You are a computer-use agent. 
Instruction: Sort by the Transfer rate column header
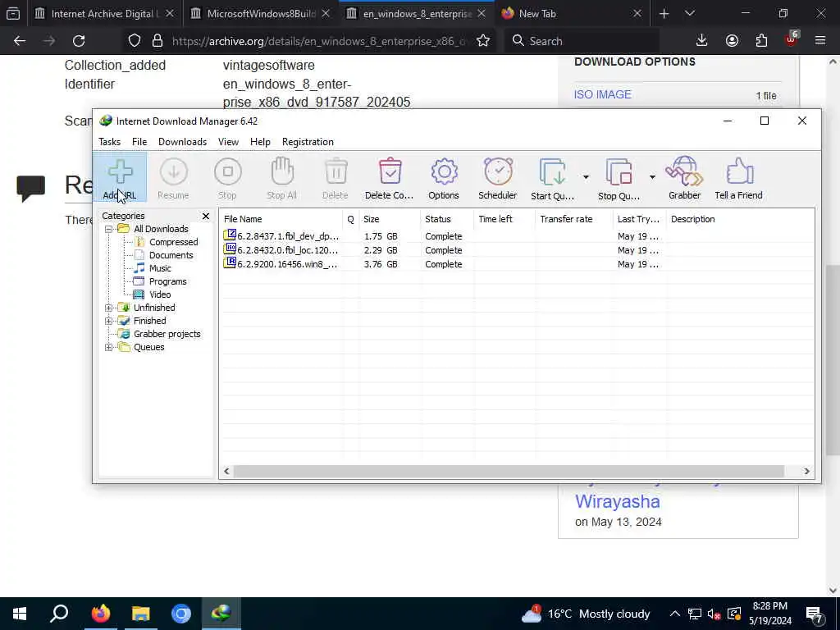pyautogui.click(x=573, y=219)
